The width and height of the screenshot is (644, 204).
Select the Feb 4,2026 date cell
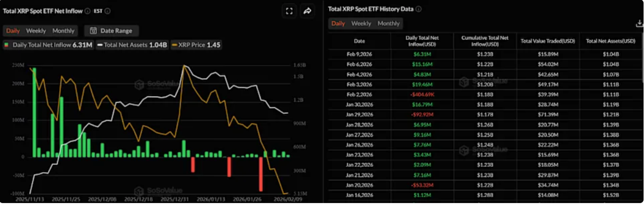click(x=359, y=74)
